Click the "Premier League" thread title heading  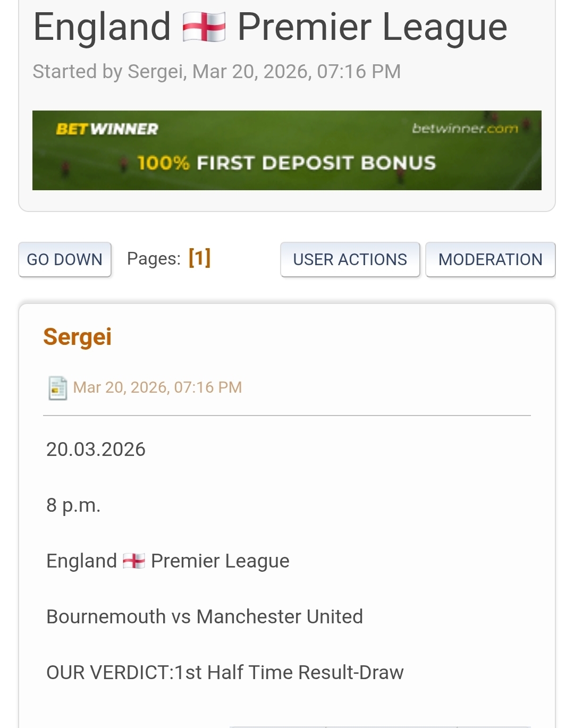pyautogui.click(x=372, y=27)
